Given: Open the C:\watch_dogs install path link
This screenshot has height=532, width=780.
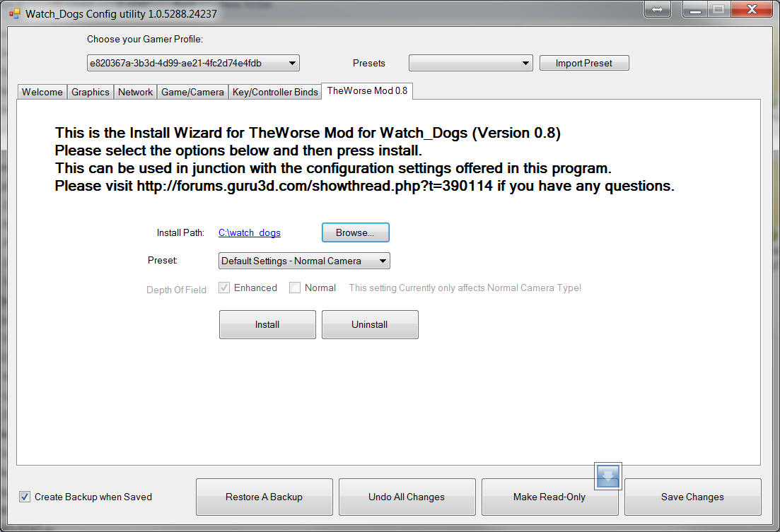Looking at the screenshot, I should (249, 232).
